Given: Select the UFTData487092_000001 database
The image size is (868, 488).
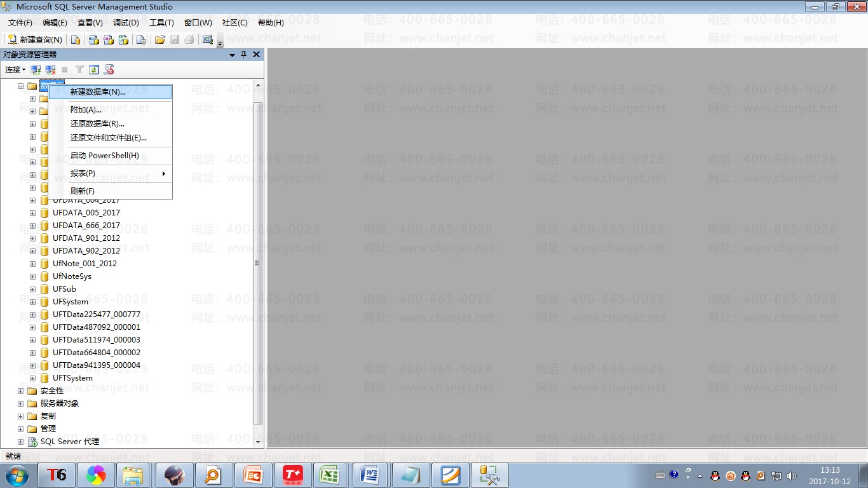Looking at the screenshot, I should point(97,327).
